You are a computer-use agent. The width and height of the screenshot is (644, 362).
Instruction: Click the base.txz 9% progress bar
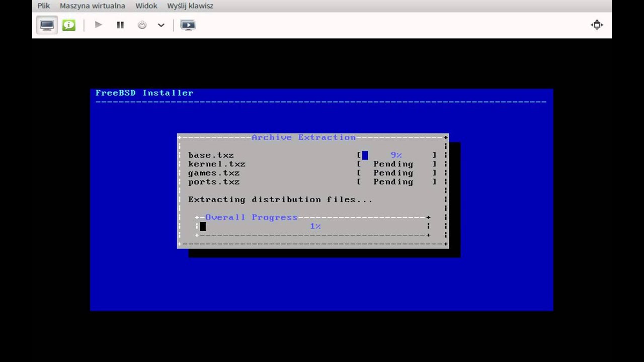(x=397, y=155)
